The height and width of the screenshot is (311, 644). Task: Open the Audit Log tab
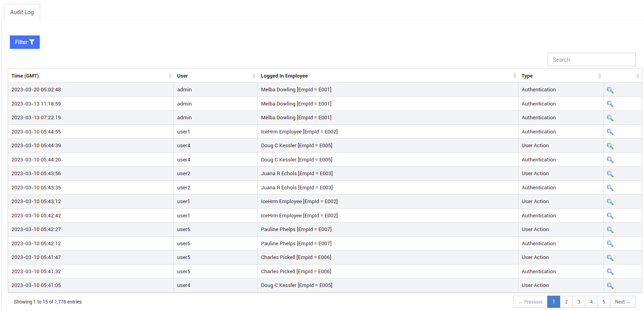tap(22, 12)
